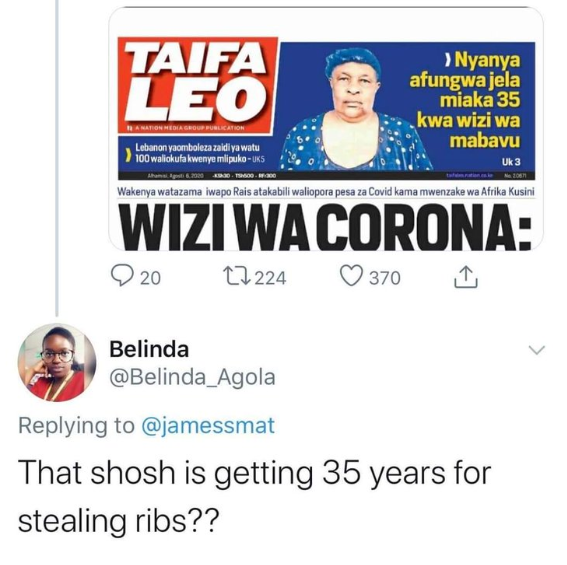Click the Belinda display name

tap(149, 349)
